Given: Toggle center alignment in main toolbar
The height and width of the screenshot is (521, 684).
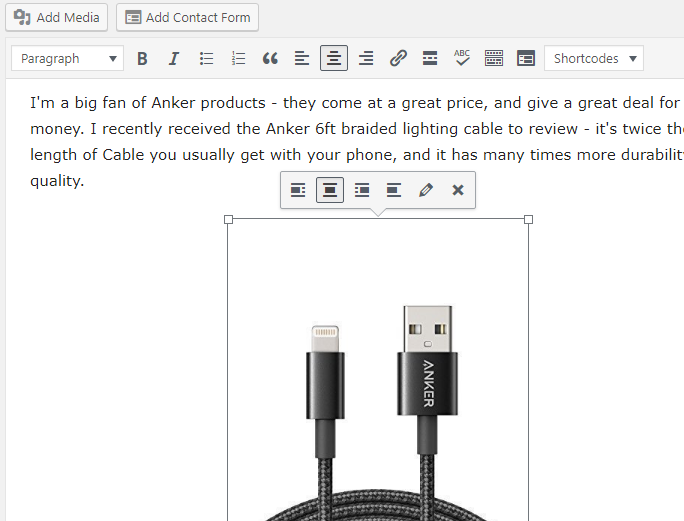Looking at the screenshot, I should coord(334,58).
